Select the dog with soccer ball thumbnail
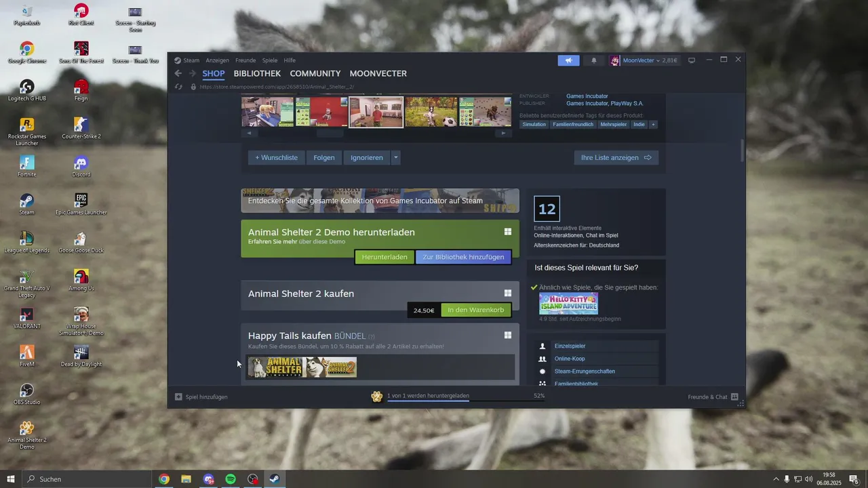This screenshot has height=488, width=868. [x=431, y=112]
